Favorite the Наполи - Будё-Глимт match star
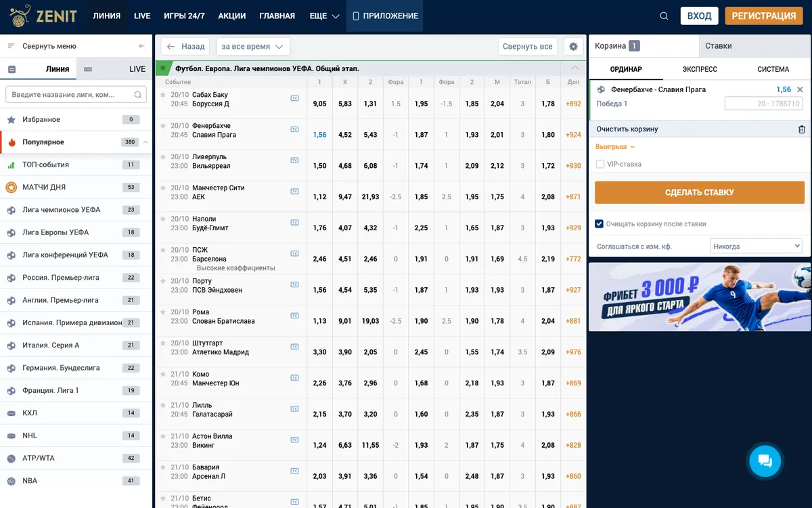 163,219
